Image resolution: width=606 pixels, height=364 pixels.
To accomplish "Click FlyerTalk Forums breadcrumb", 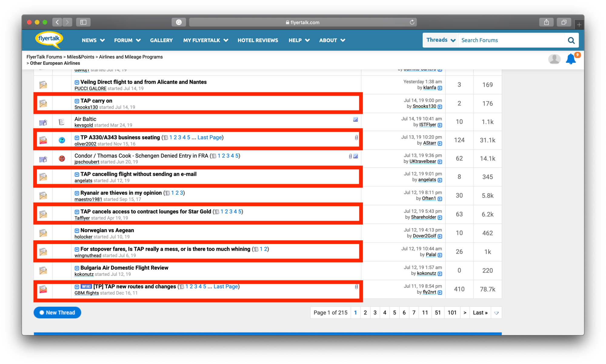I will tap(44, 57).
